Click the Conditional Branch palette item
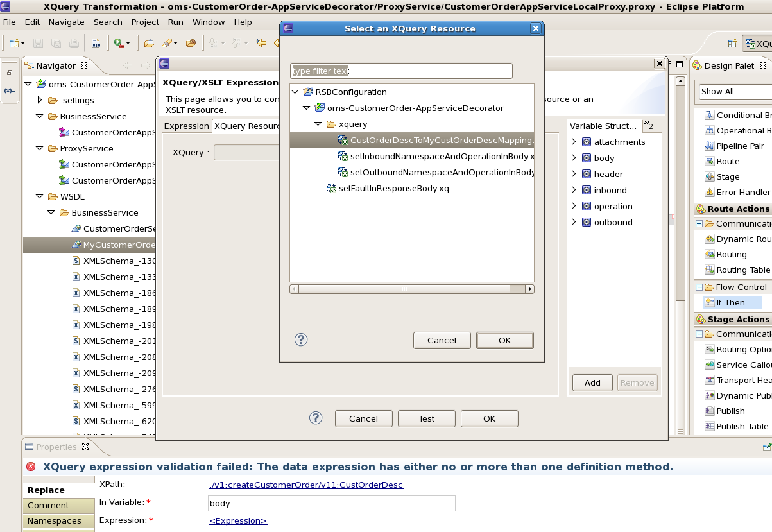The height and width of the screenshot is (532, 772). coord(738,115)
